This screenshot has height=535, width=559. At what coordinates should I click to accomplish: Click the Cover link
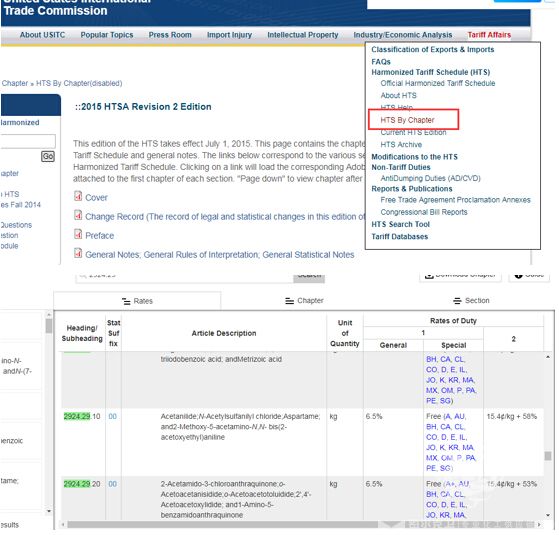click(x=96, y=197)
